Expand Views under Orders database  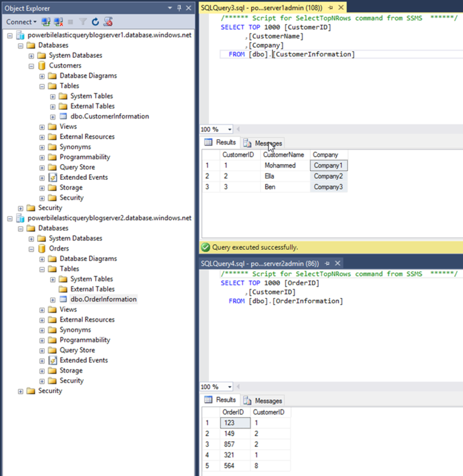42,310
